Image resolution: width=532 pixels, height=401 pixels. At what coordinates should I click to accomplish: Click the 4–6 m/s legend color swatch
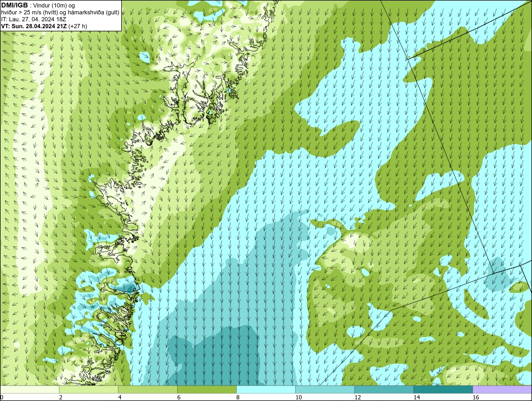click(x=148, y=389)
